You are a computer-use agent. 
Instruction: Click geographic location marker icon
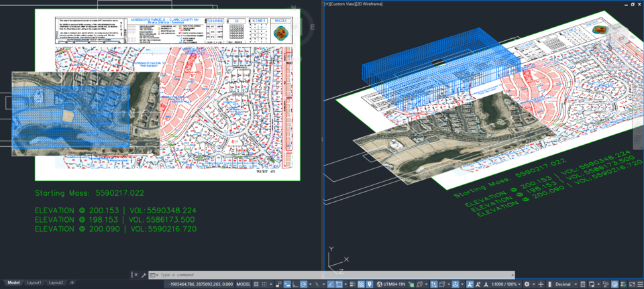point(369,284)
